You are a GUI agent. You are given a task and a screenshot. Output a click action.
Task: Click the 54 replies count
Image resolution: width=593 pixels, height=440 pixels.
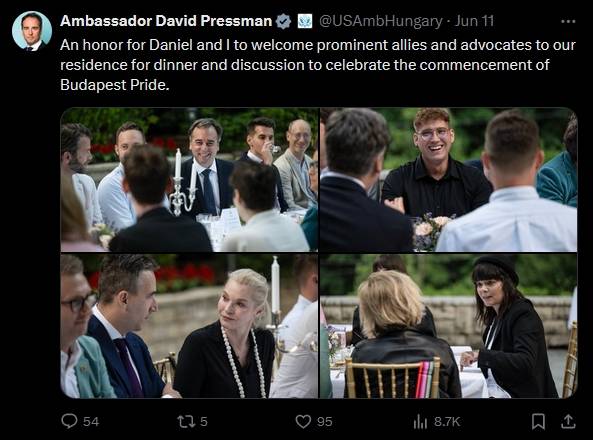(91, 421)
